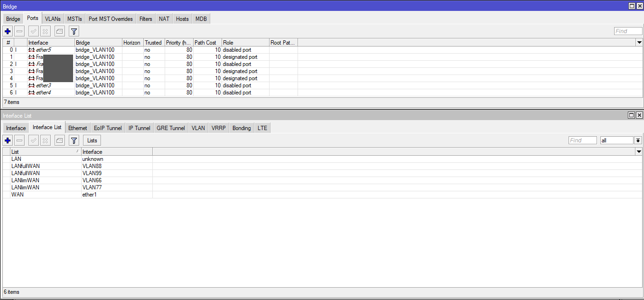Sort by Path Cost column header

click(x=207, y=43)
